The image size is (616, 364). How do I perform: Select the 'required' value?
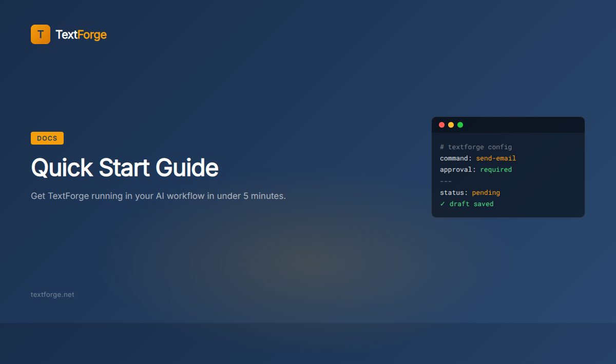click(x=496, y=170)
